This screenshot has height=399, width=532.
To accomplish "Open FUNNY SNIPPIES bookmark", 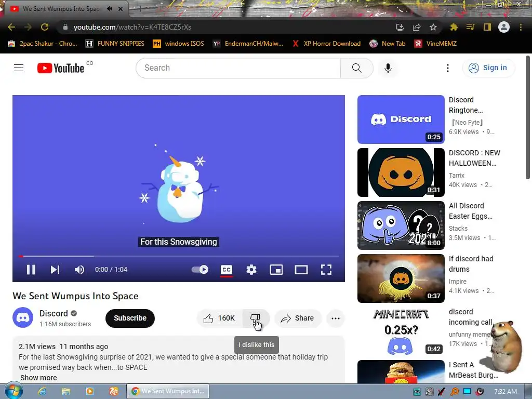I will pos(115,44).
